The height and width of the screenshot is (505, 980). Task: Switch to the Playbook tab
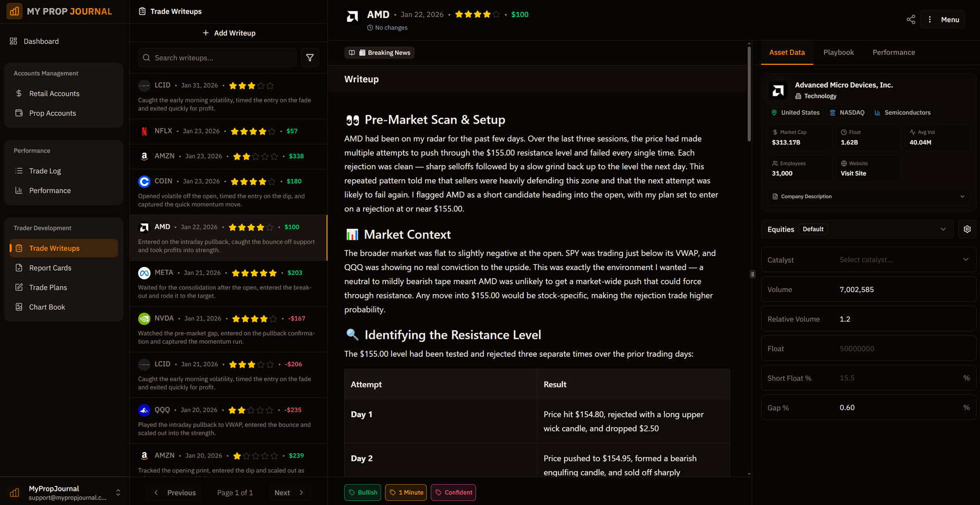[838, 52]
